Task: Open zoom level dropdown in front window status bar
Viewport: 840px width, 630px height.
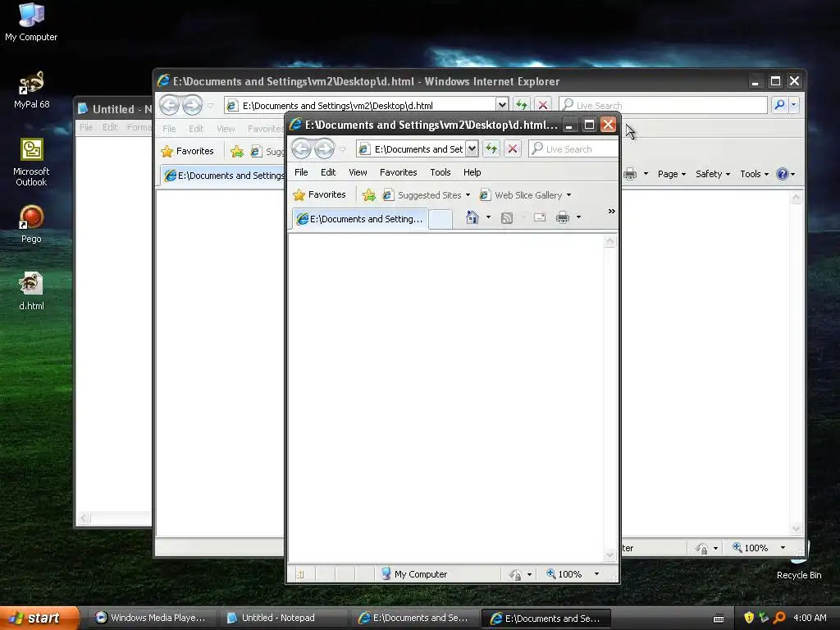Action: (596, 574)
